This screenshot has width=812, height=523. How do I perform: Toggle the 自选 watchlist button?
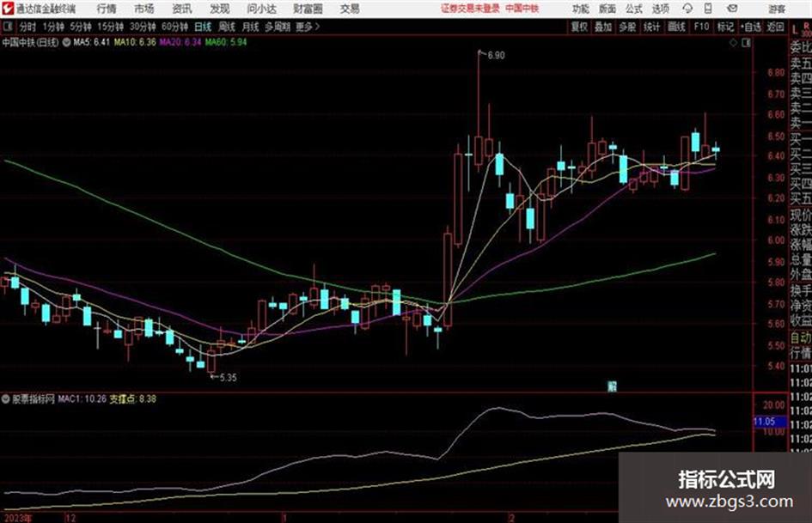(x=751, y=27)
